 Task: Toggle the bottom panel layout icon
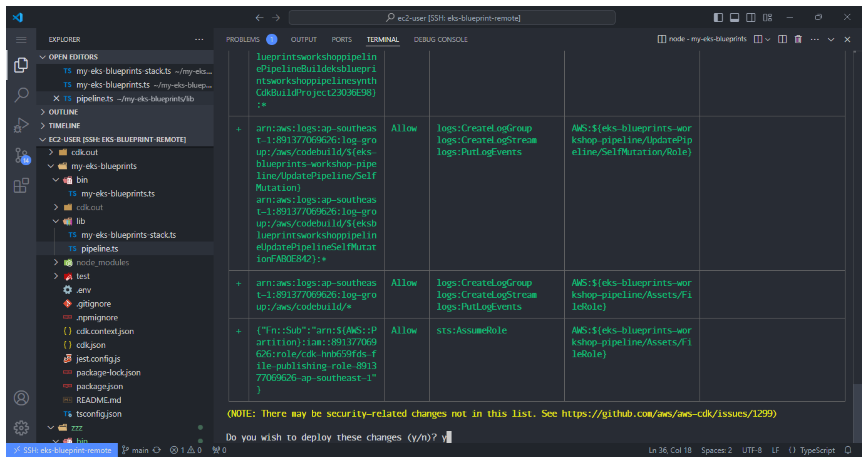pos(735,17)
